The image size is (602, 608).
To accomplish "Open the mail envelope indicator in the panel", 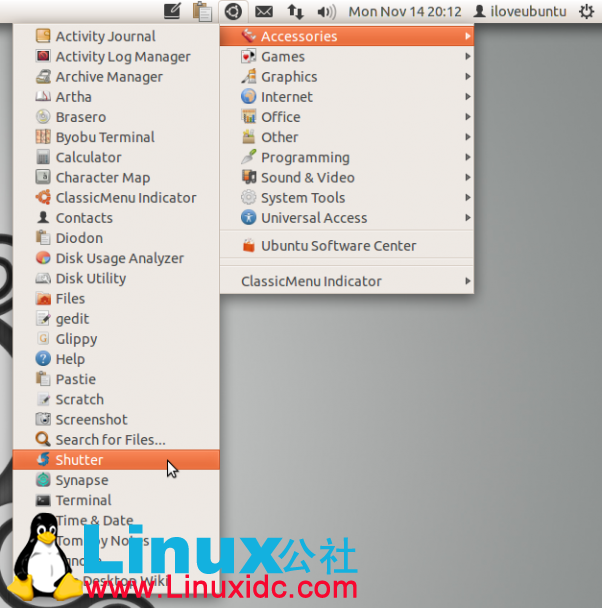I will [264, 12].
